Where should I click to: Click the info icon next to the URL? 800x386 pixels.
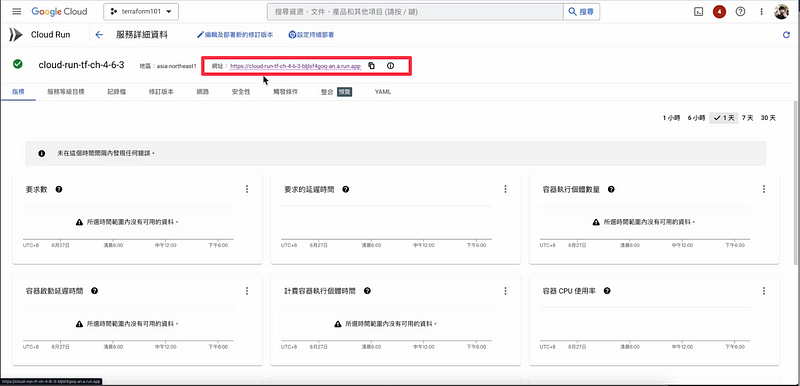[391, 66]
